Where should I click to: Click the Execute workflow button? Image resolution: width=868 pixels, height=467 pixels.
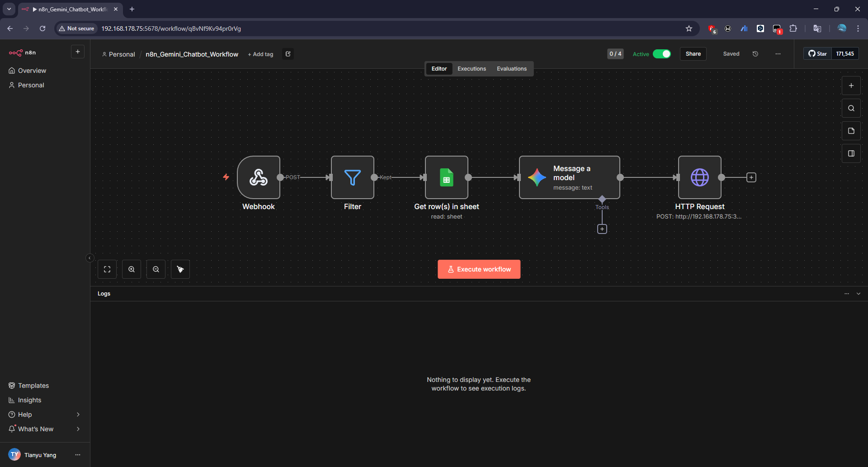point(479,269)
